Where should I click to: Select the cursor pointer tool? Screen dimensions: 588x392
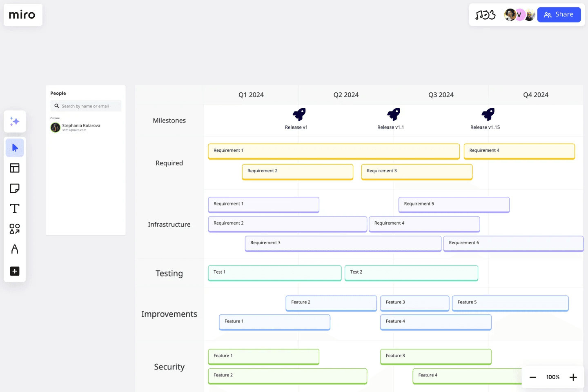point(15,148)
